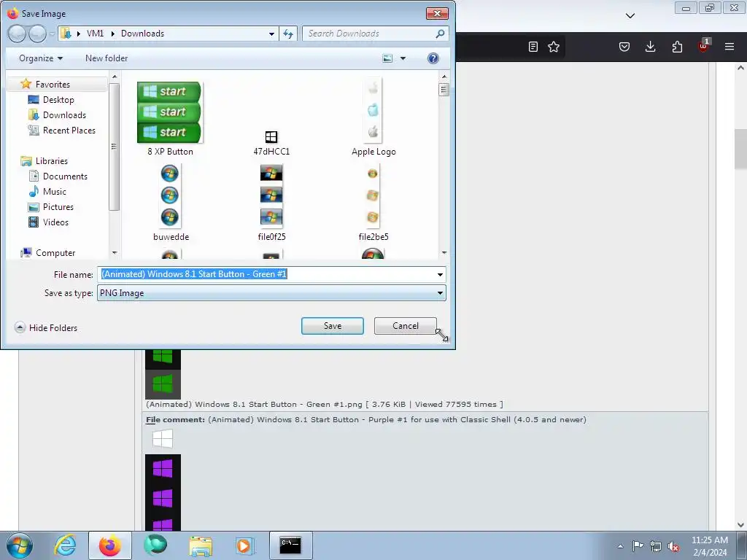Click the white Windows logo image on page
This screenshot has width=747, height=560.
[x=163, y=438]
